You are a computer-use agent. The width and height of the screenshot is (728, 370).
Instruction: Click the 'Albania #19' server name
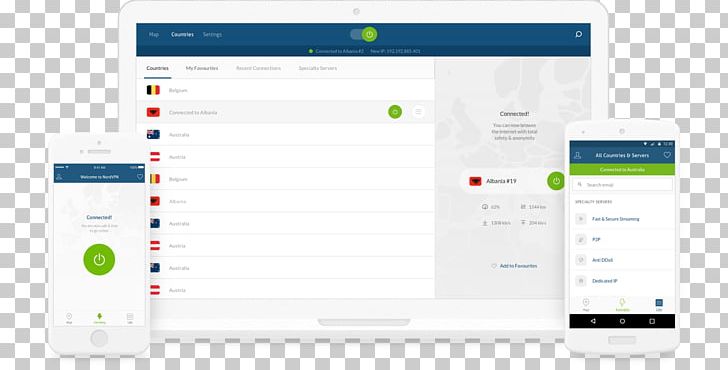tap(501, 181)
